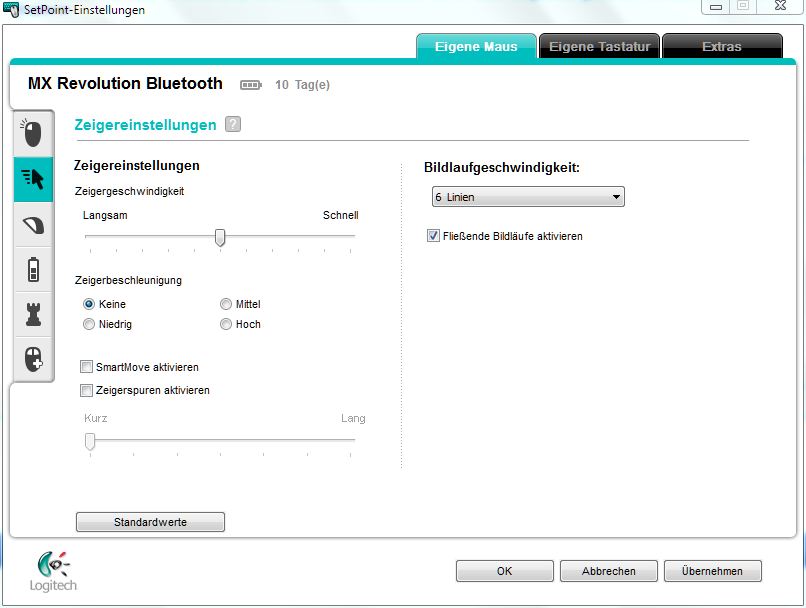Viewport: 806px width, 608px height.
Task: Minimize the SetPoint window
Action: pos(716,7)
